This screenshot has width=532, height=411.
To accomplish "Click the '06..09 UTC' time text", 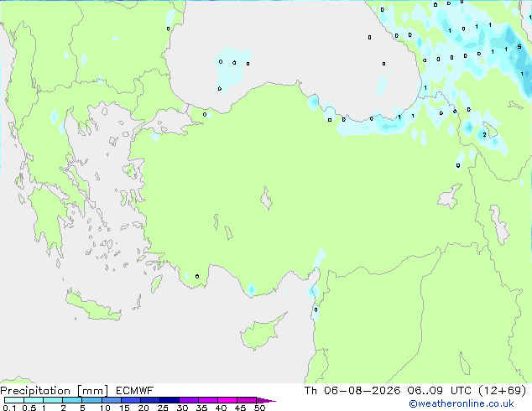I will 439,391.
